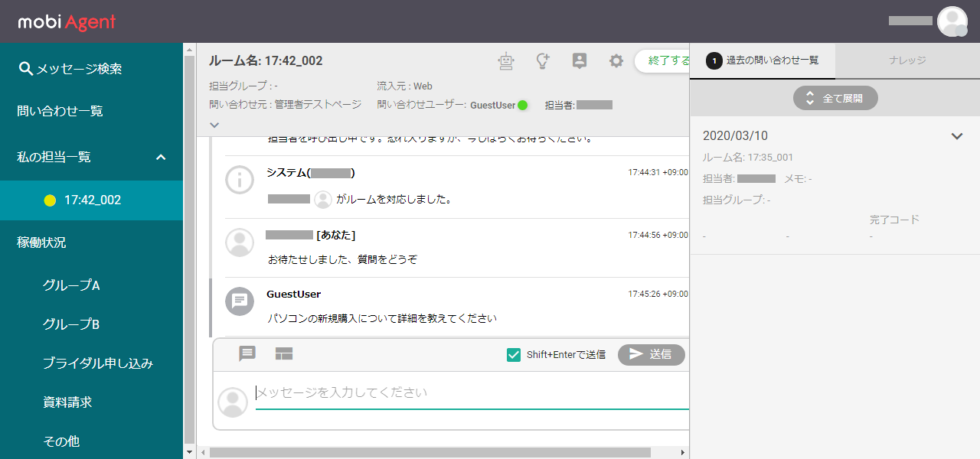980x459 pixels.
Task: Click the sidebar vertical scrollbar
Action: coord(190,249)
